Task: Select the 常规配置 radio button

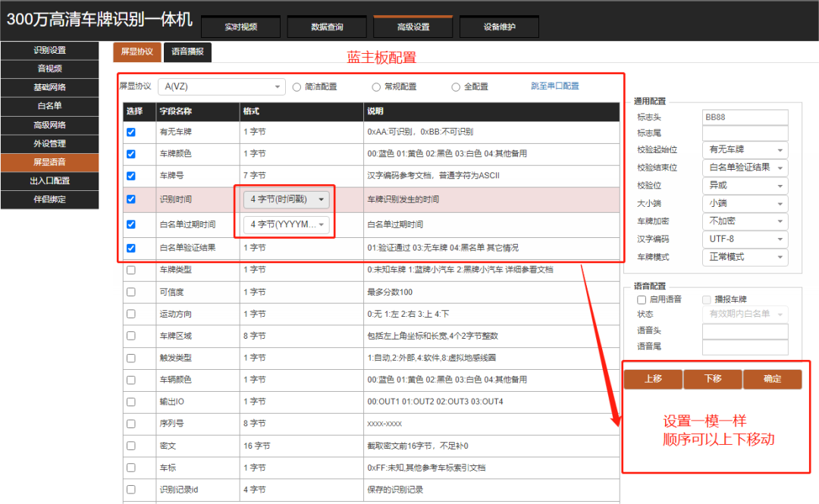Action: (376, 87)
